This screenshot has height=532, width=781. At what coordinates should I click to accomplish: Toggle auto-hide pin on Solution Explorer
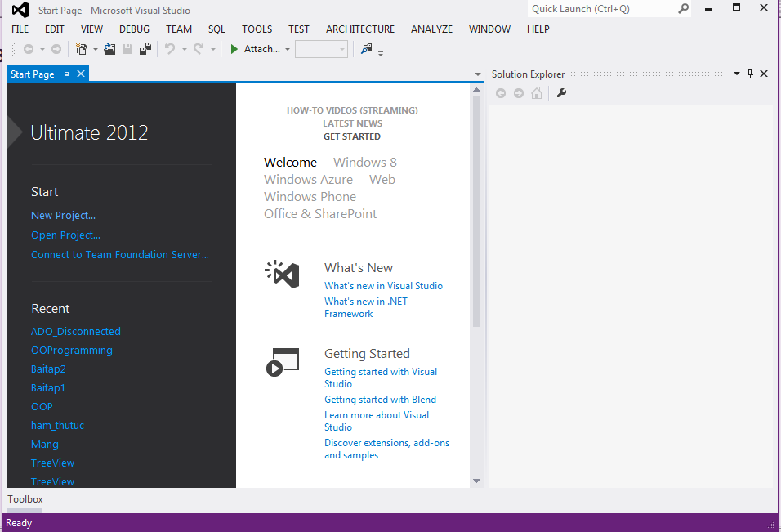coord(750,74)
